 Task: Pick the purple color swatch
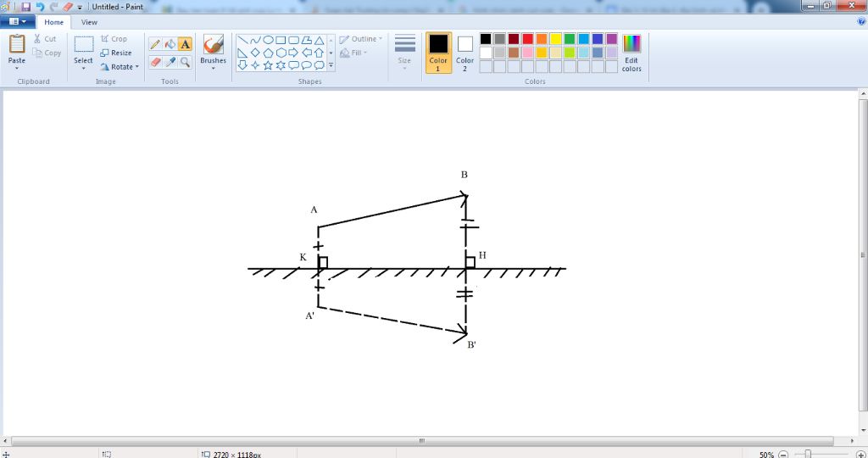coord(612,39)
